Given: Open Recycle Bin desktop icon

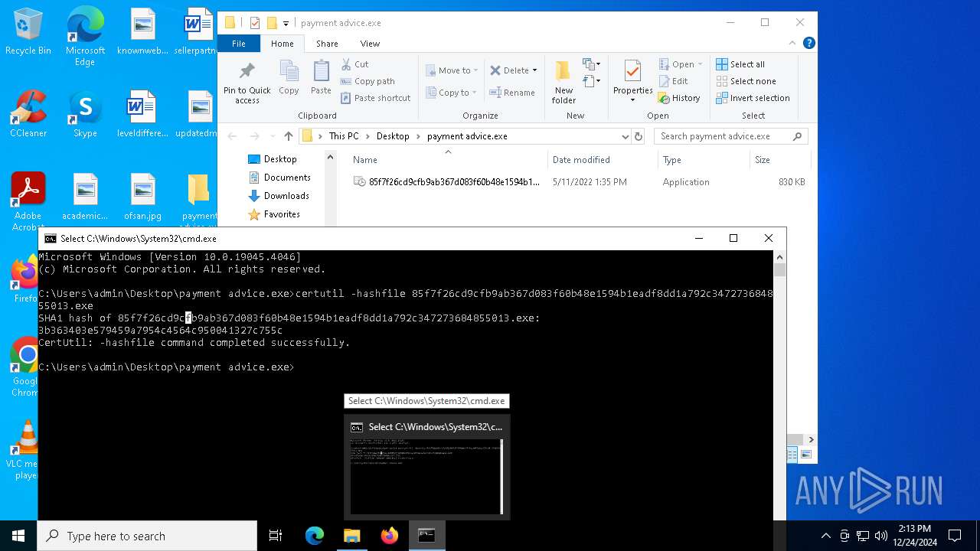Looking at the screenshot, I should (28, 32).
